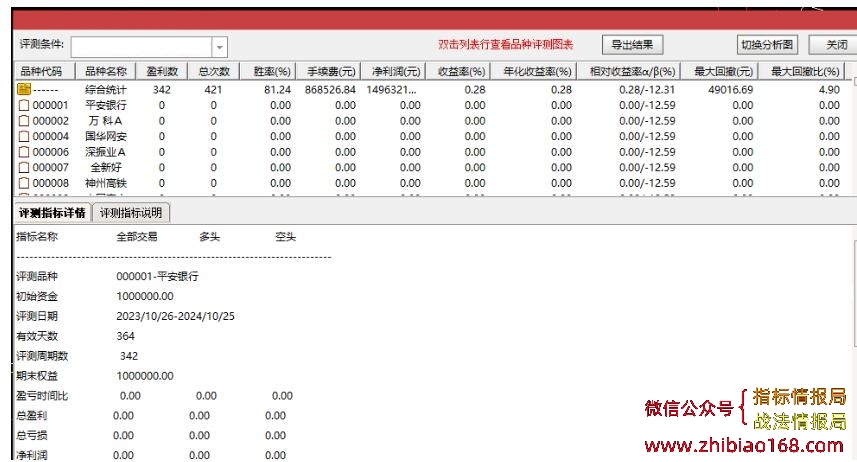Click the 空头 column label
This screenshot has height=462, width=857.
(x=285, y=237)
